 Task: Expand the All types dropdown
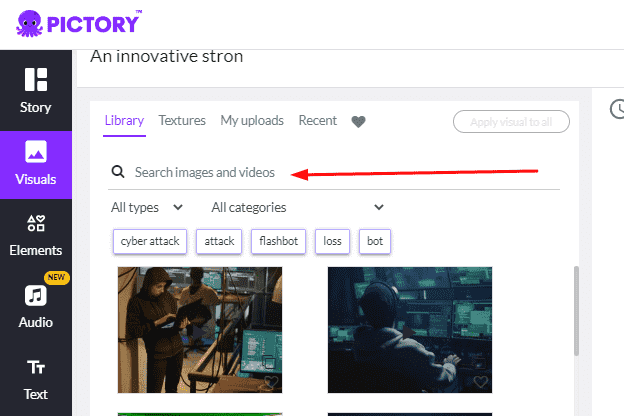point(147,207)
